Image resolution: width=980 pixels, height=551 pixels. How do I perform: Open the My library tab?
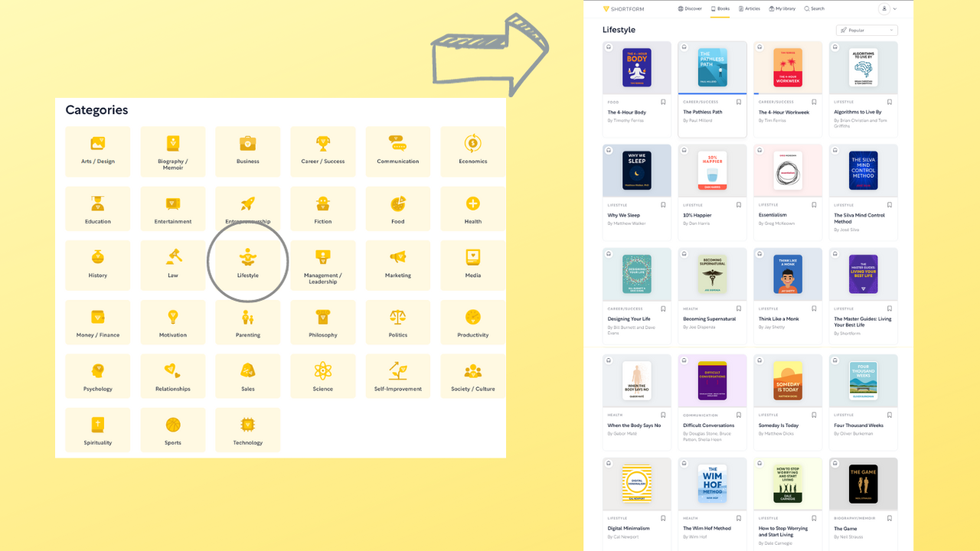click(782, 9)
